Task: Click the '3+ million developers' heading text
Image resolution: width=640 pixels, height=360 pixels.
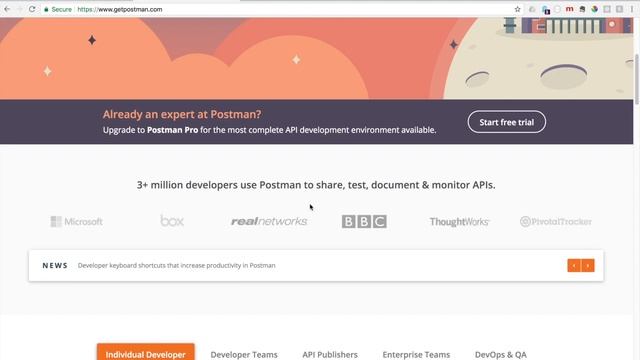Action: click(316, 185)
